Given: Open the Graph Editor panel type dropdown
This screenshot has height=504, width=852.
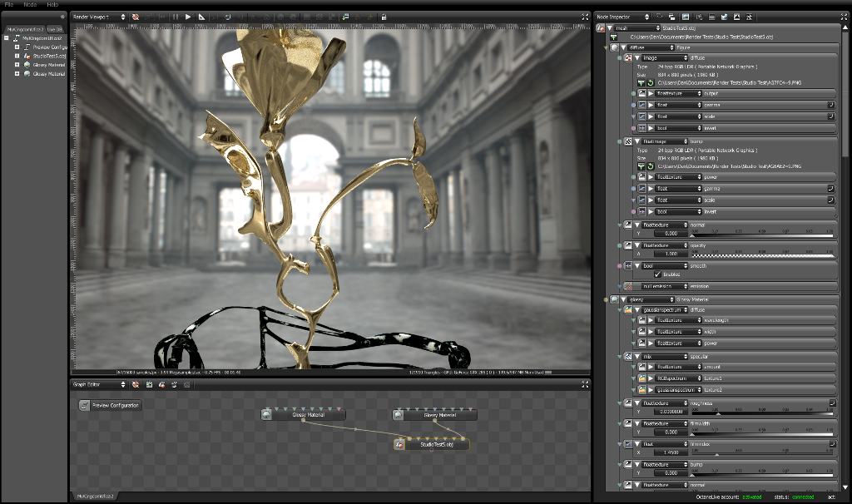Looking at the screenshot, I should tap(99, 384).
